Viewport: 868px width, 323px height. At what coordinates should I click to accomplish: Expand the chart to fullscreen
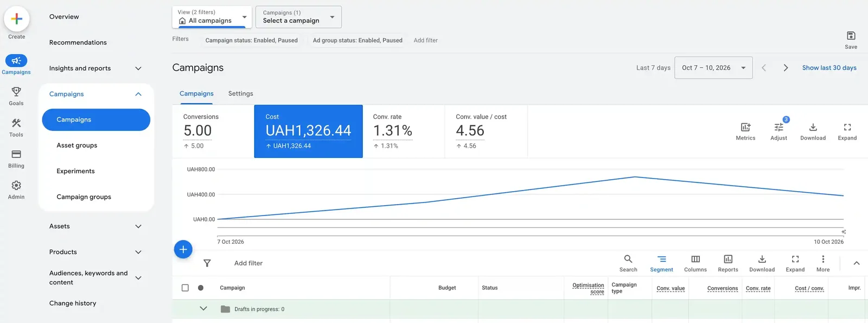847,127
